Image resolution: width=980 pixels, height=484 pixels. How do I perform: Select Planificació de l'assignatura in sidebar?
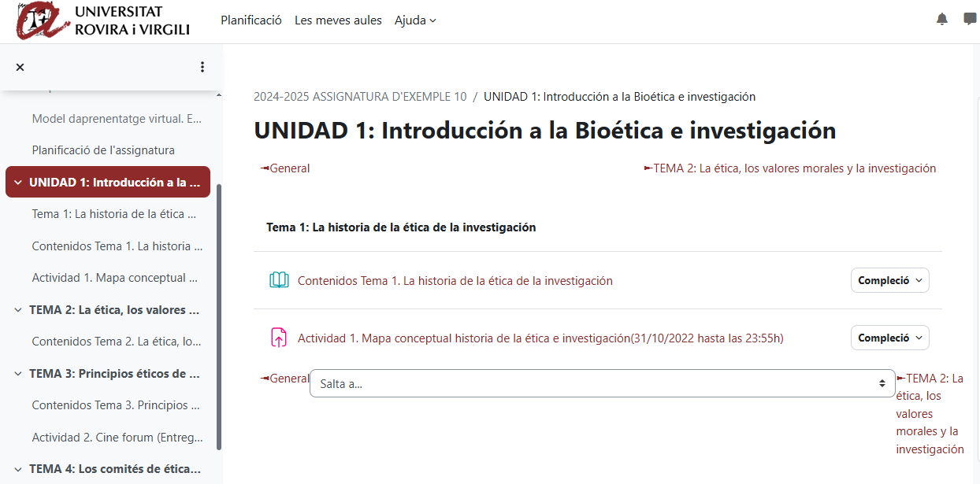103,150
